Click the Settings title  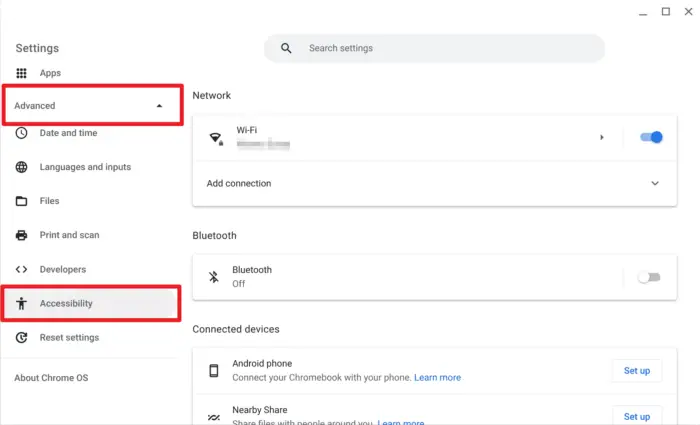pyautogui.click(x=37, y=48)
